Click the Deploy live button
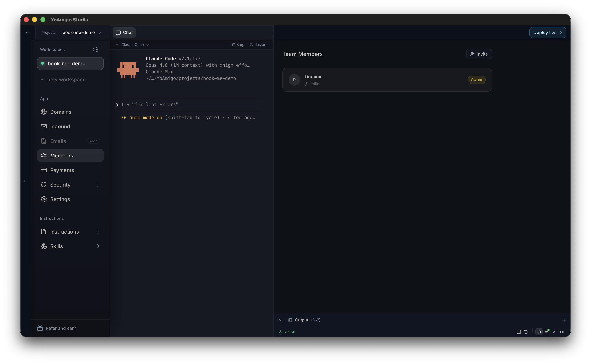 tap(548, 33)
